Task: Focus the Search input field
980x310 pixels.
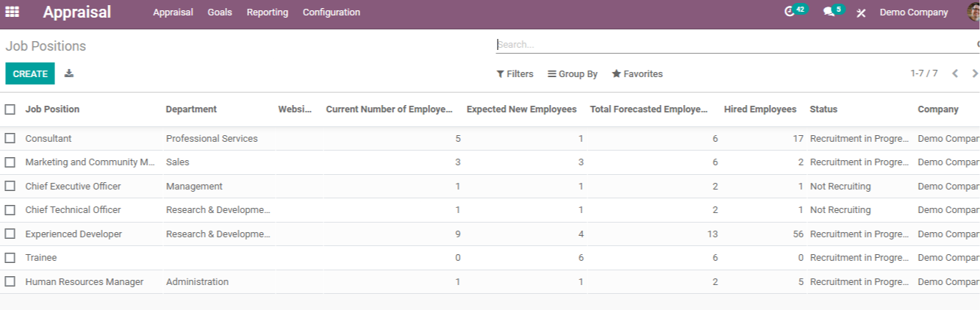Action: 735,44
